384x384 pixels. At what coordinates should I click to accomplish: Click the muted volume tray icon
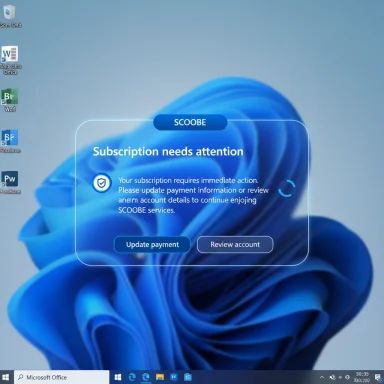tap(332, 377)
